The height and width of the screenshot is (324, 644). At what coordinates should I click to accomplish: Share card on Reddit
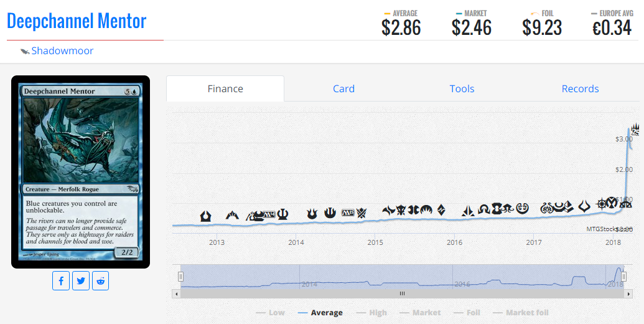coord(101,281)
